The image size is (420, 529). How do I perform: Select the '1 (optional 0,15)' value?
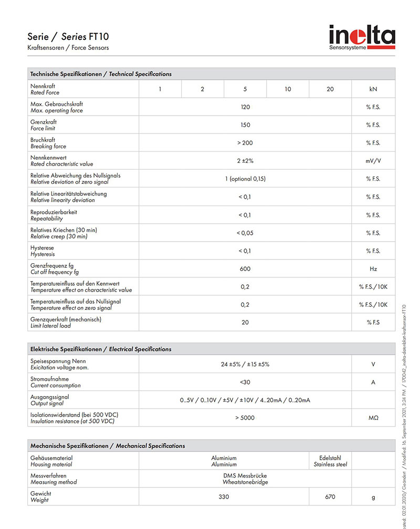click(x=245, y=179)
